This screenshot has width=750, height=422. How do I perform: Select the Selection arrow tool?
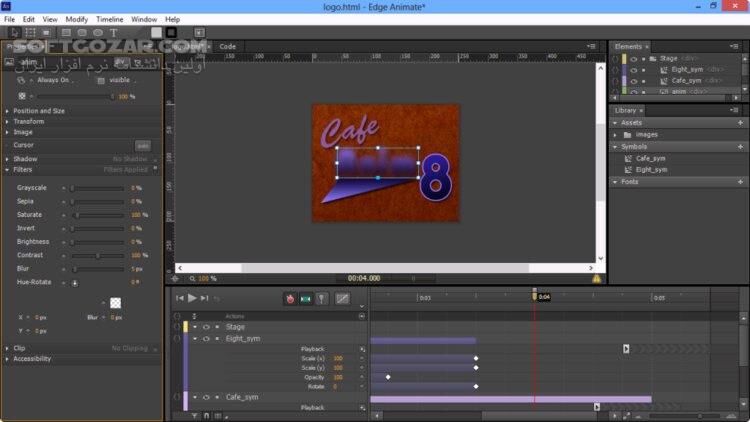[14, 33]
